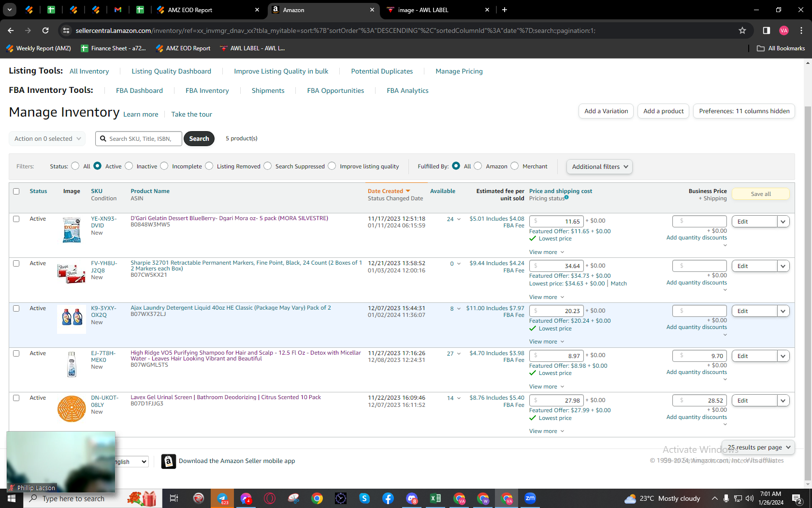This screenshot has height=508, width=812.
Task: Open the Take the tour link
Action: point(192,114)
